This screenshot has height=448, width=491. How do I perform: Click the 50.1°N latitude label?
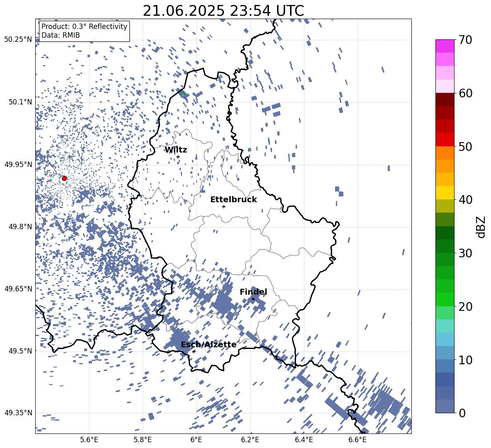click(20, 102)
